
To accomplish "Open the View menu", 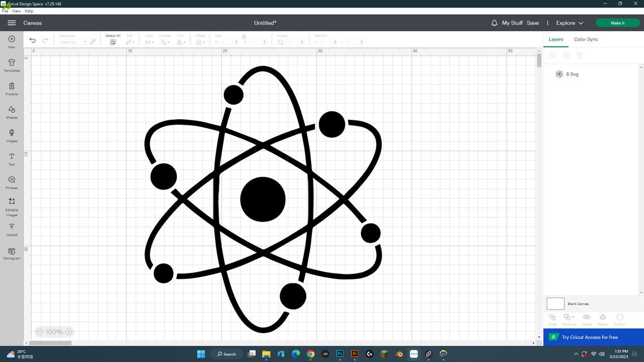I will (x=17, y=11).
